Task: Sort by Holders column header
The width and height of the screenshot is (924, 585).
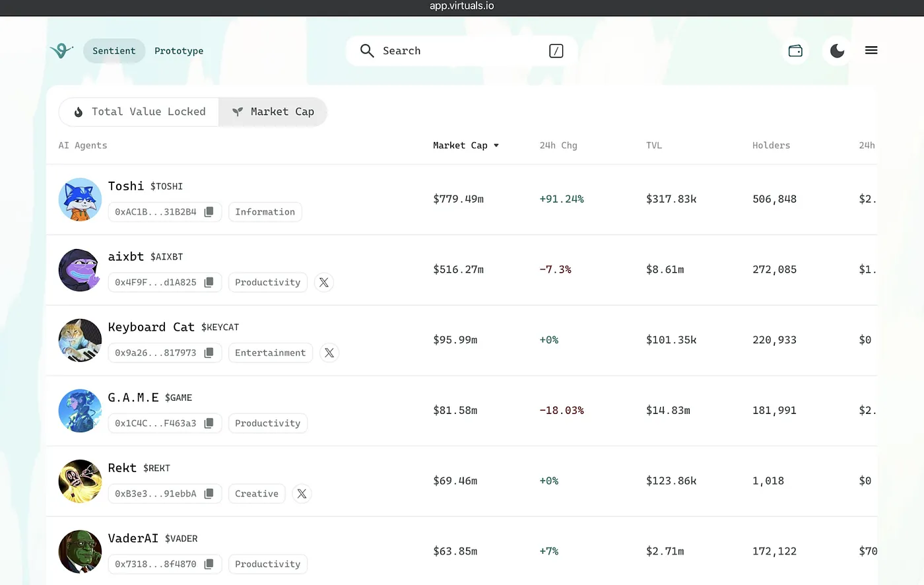Action: pos(771,145)
